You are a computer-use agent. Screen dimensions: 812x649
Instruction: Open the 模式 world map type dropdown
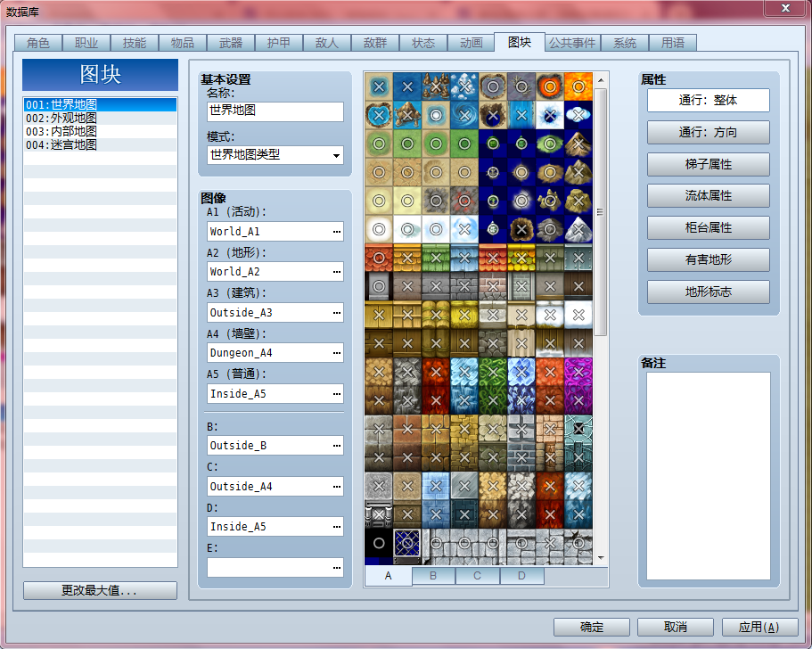275,155
